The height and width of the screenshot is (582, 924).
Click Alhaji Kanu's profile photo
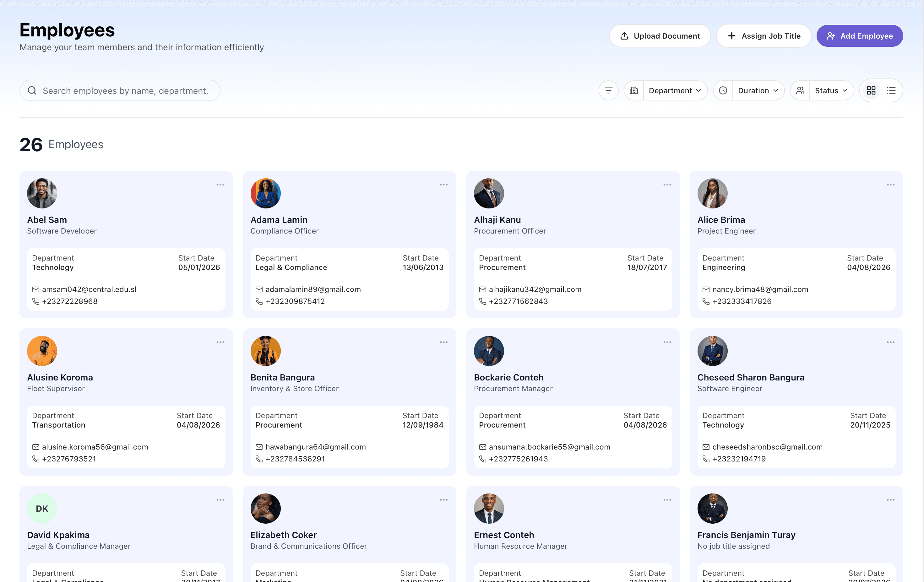489,193
